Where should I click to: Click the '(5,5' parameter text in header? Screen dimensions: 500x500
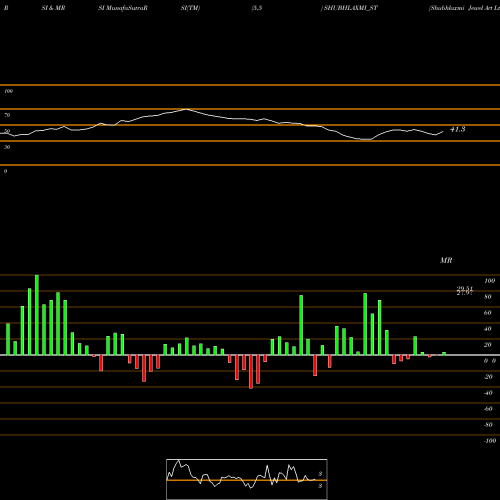[x=257, y=8]
